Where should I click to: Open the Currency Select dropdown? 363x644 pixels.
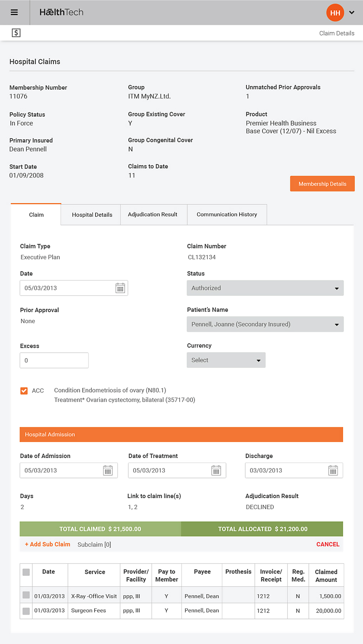tap(226, 360)
